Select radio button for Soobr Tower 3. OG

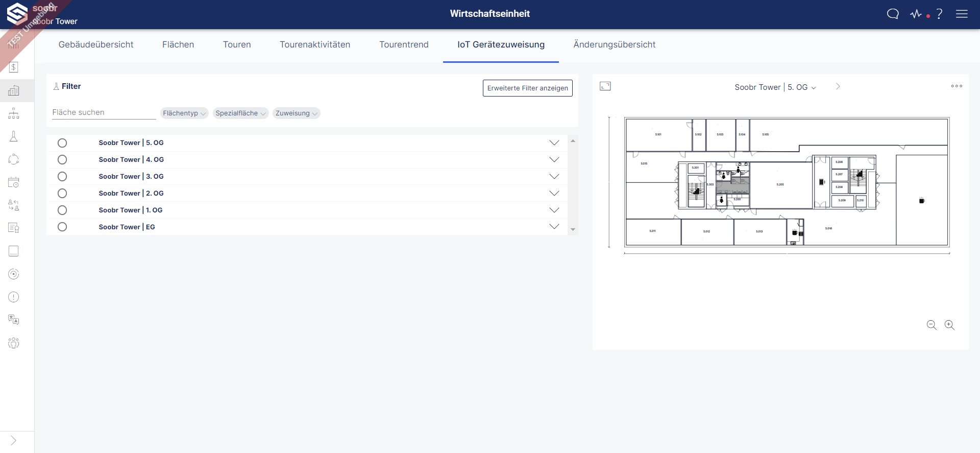[x=62, y=177]
